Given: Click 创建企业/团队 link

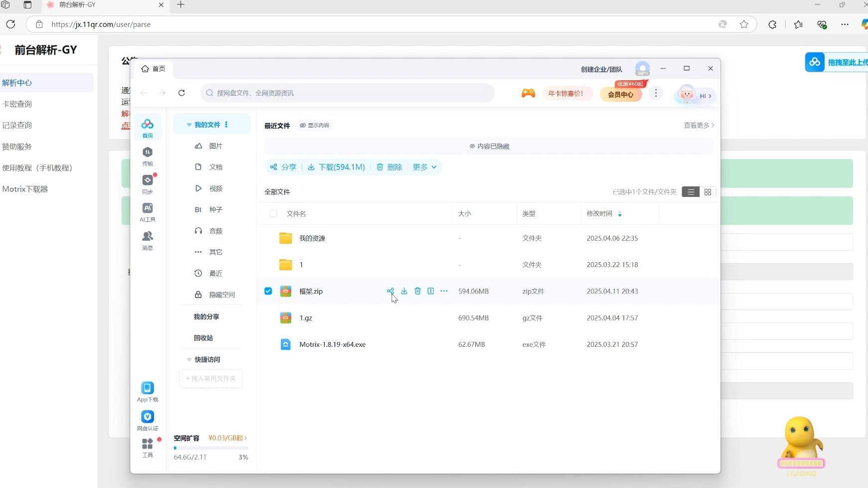Looking at the screenshot, I should click(601, 69).
